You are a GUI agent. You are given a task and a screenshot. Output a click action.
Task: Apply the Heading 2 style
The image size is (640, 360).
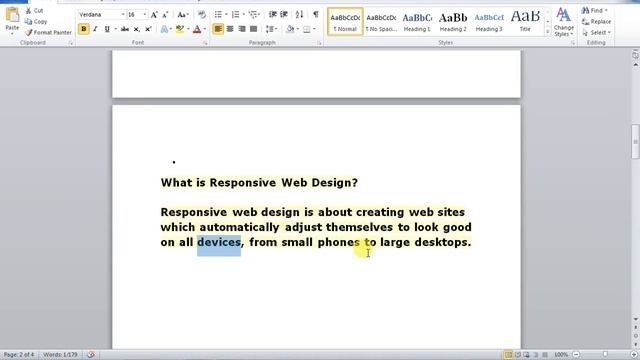[x=453, y=22]
